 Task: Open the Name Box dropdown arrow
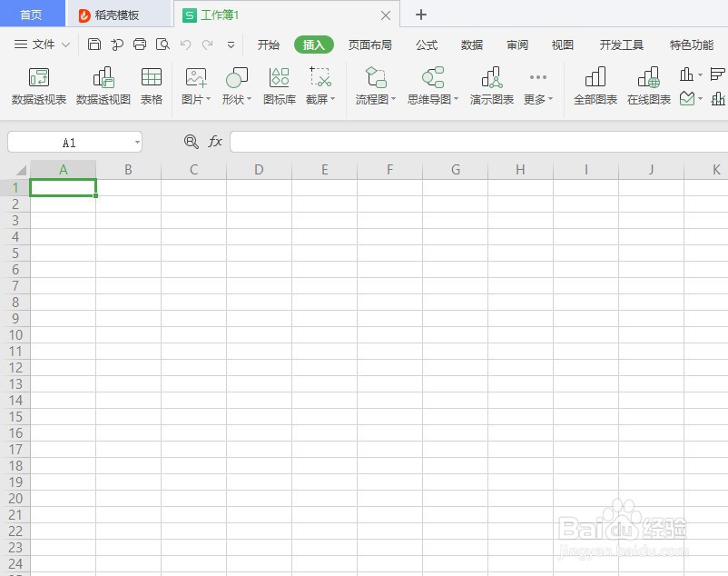point(137,142)
